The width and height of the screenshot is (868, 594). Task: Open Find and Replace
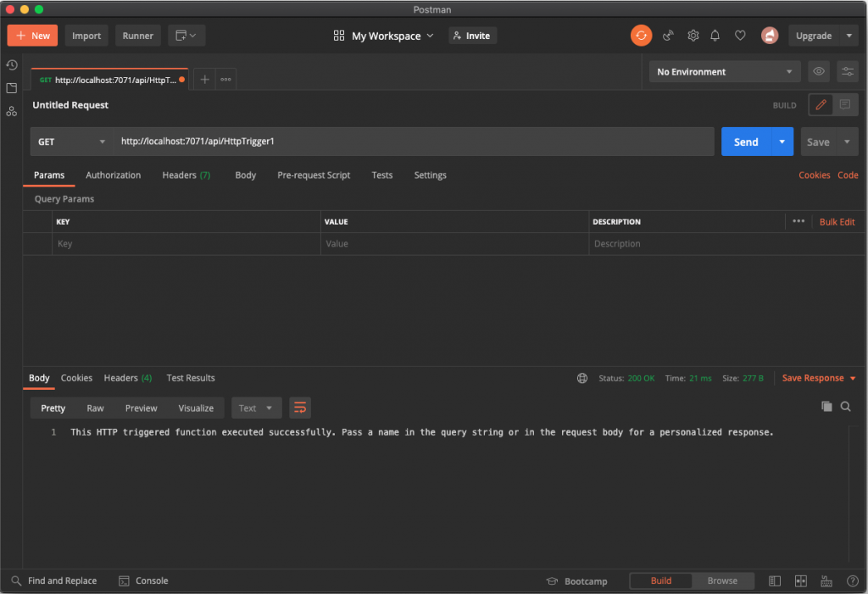click(54, 580)
